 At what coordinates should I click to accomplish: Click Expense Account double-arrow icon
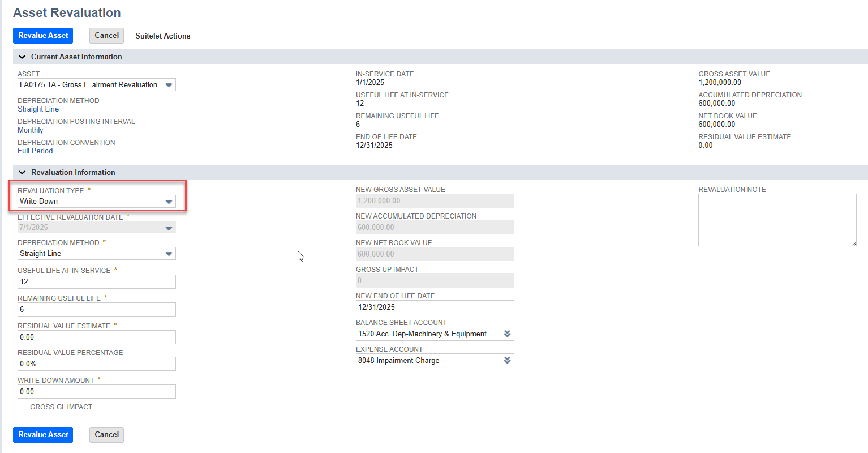507,361
